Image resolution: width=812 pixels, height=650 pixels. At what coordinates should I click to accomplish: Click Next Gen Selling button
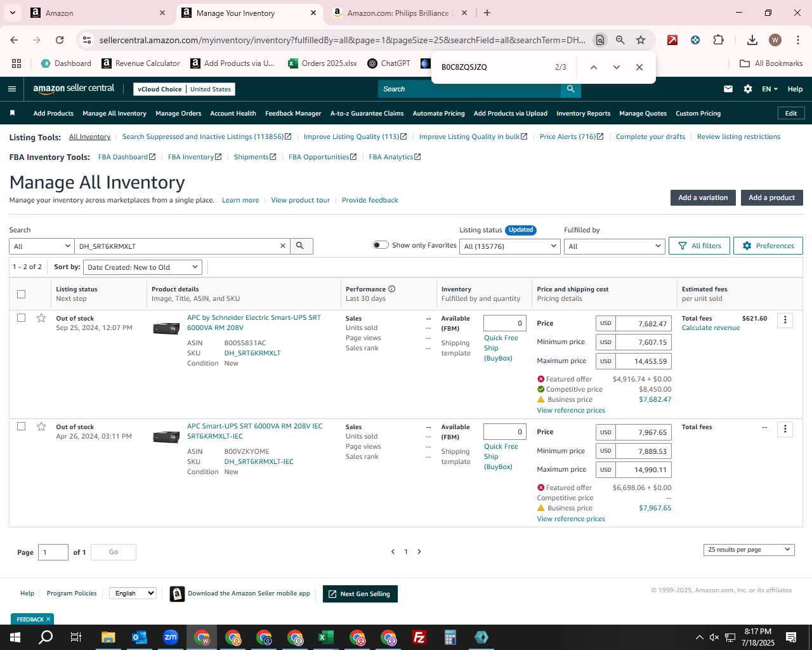click(360, 594)
